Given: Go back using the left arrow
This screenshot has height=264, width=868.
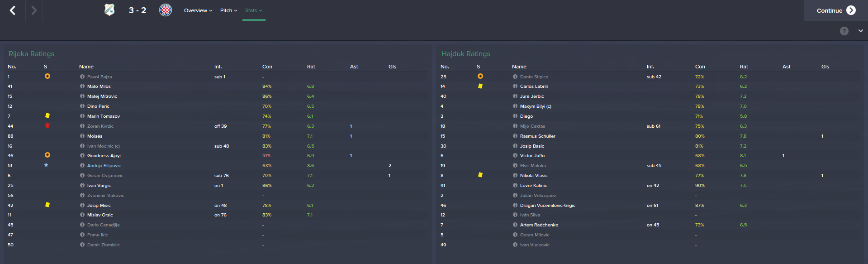Looking at the screenshot, I should (13, 10).
